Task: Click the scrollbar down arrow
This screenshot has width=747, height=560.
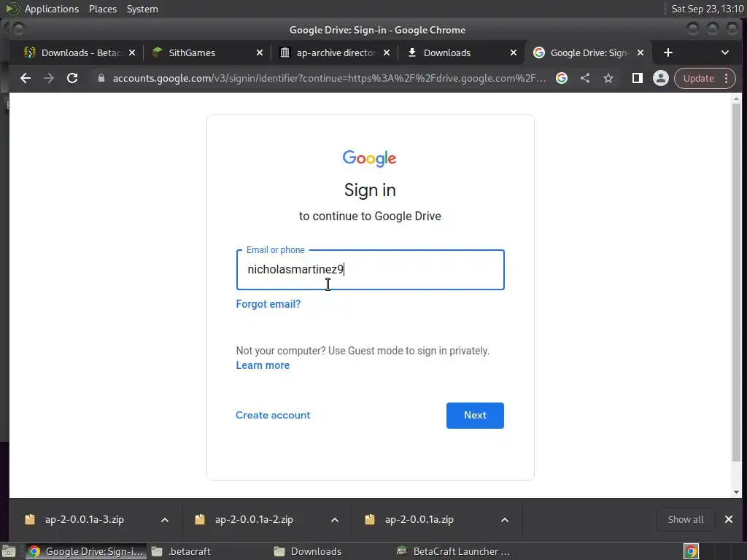Action: (x=737, y=492)
